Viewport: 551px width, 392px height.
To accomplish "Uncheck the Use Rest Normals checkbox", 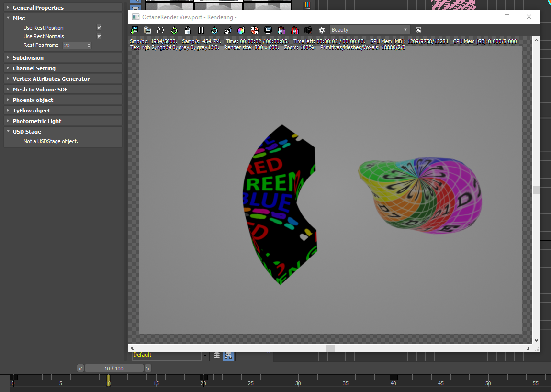I will 100,36.
